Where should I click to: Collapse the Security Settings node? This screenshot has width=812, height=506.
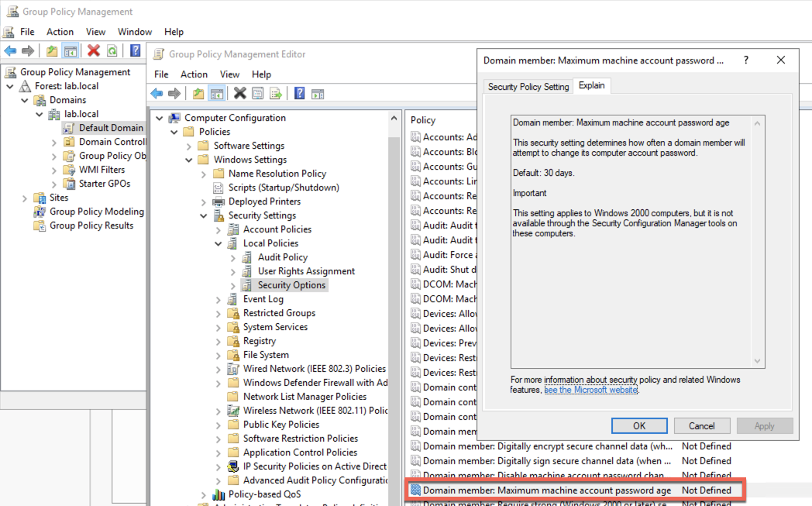click(x=204, y=216)
